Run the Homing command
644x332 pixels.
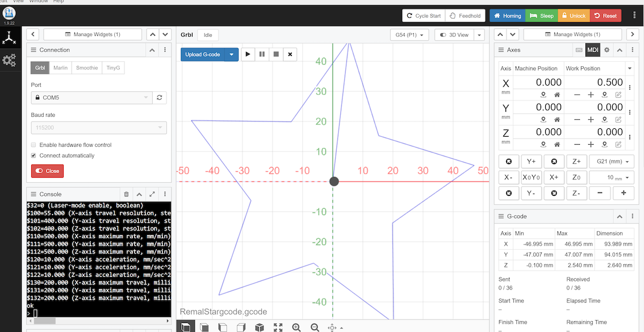(x=507, y=15)
